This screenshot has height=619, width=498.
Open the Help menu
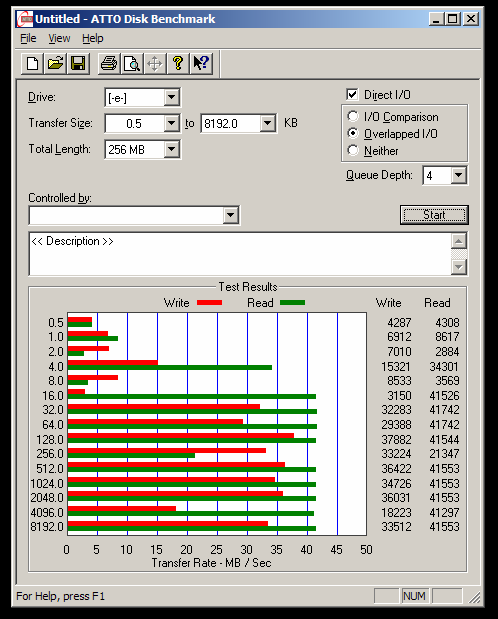tap(93, 38)
